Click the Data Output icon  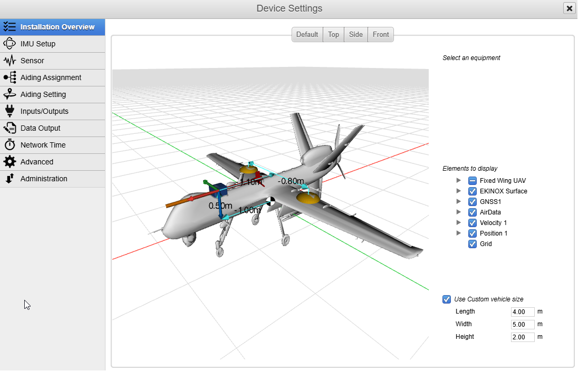pos(10,128)
